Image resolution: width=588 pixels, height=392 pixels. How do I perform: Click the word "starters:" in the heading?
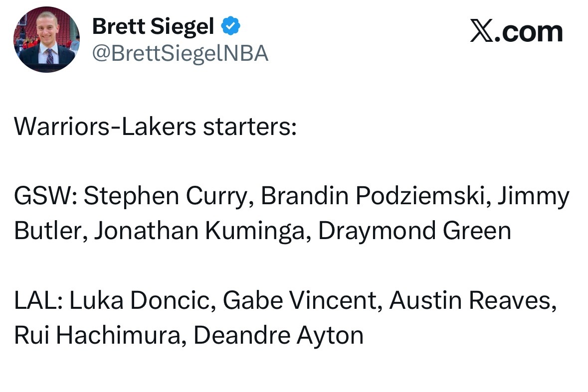(x=250, y=127)
